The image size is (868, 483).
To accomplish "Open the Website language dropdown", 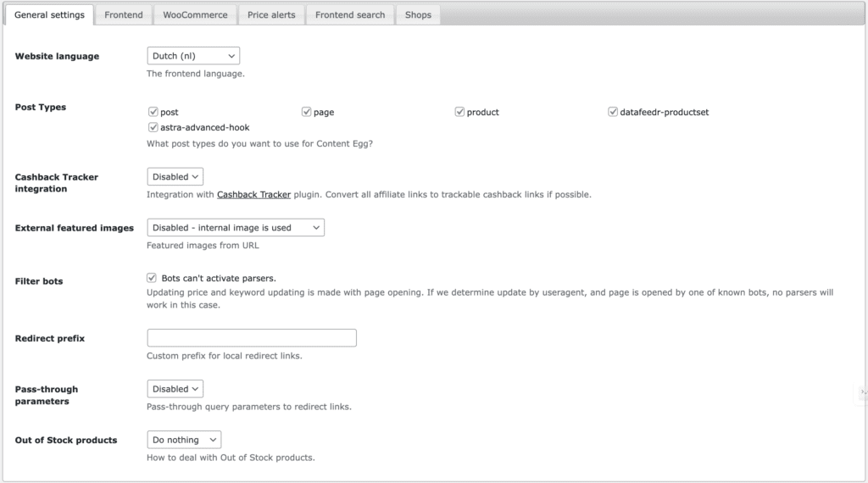I will pos(193,56).
